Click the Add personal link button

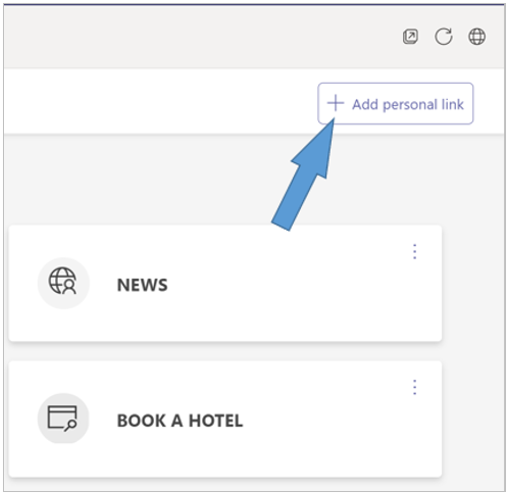pyautogui.click(x=395, y=104)
